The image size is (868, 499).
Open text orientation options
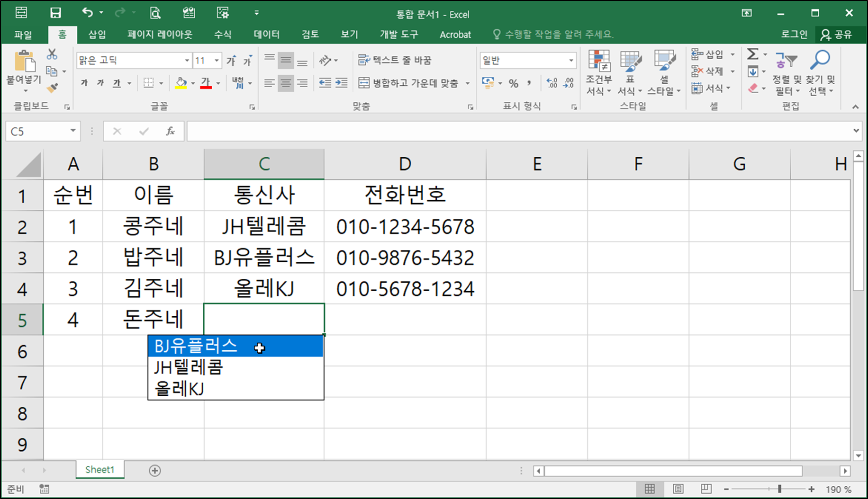coord(328,60)
